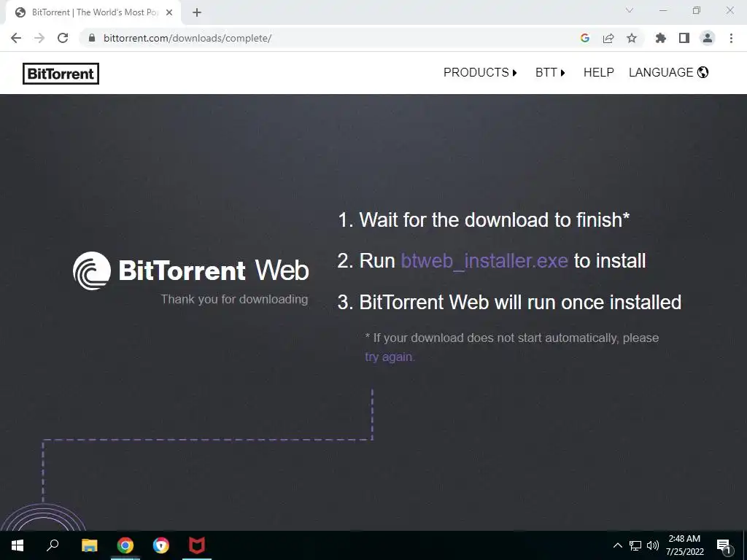Click the browser forward arrow

pos(39,38)
